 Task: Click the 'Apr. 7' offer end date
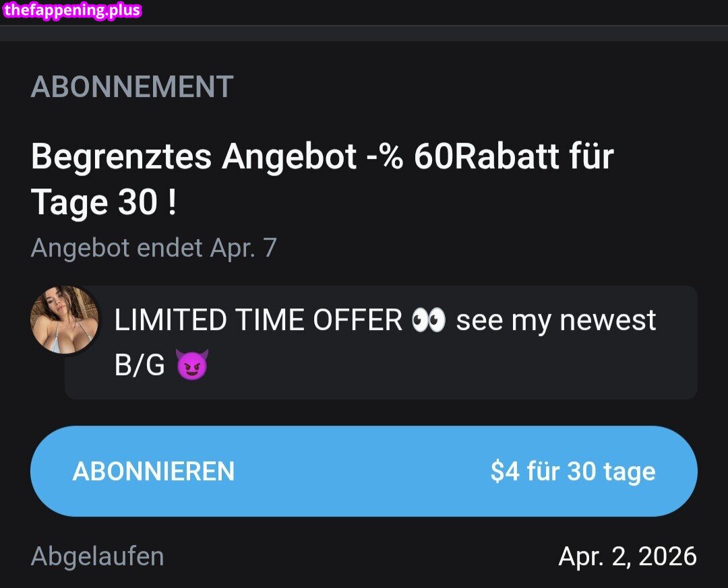243,248
